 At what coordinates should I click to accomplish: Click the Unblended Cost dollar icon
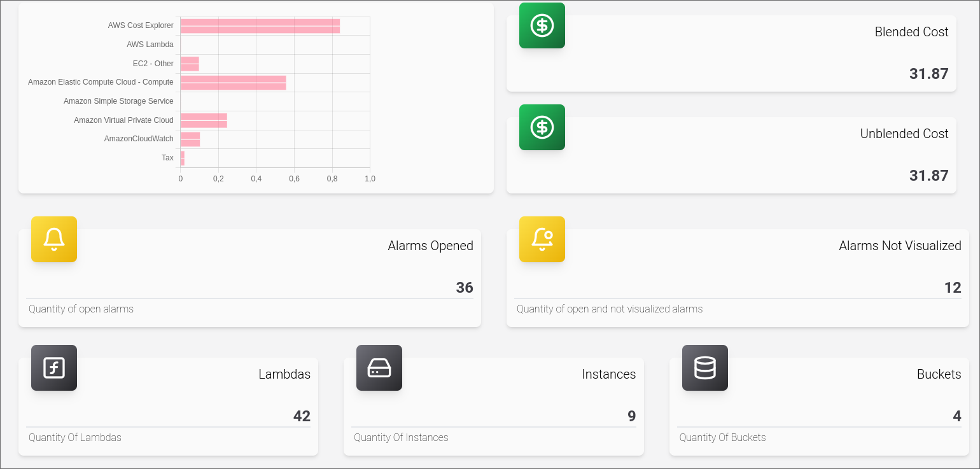[542, 127]
